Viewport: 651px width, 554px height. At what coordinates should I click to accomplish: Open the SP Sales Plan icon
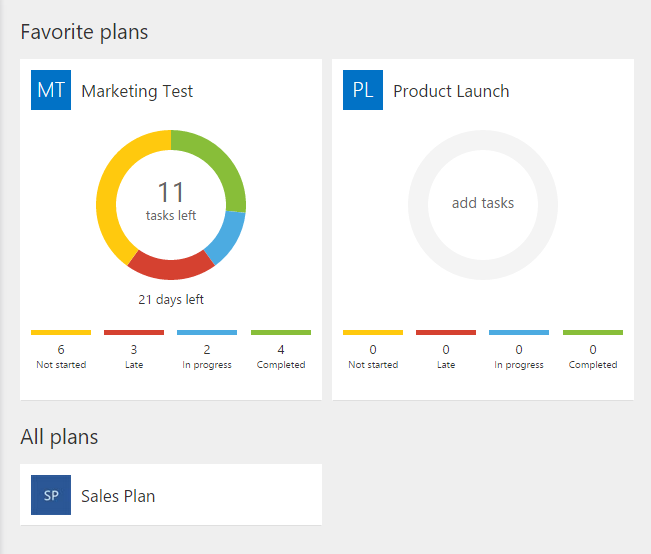(51, 495)
